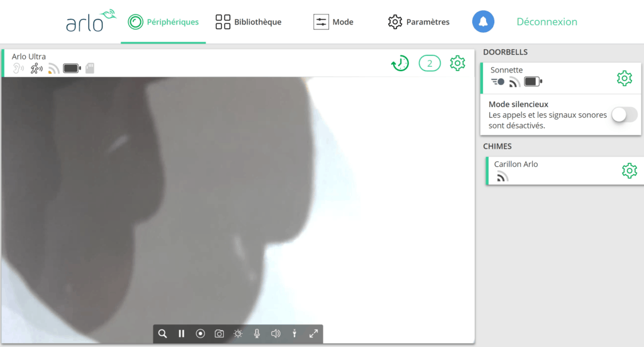Take a snapshot with the camera icon
Screen dimensions: 644x347
coord(219,334)
